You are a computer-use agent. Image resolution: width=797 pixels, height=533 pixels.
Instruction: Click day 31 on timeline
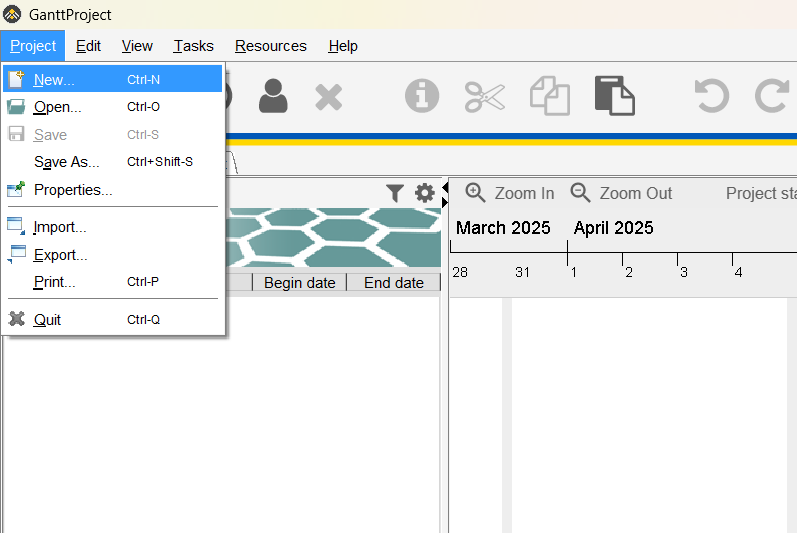(x=522, y=272)
